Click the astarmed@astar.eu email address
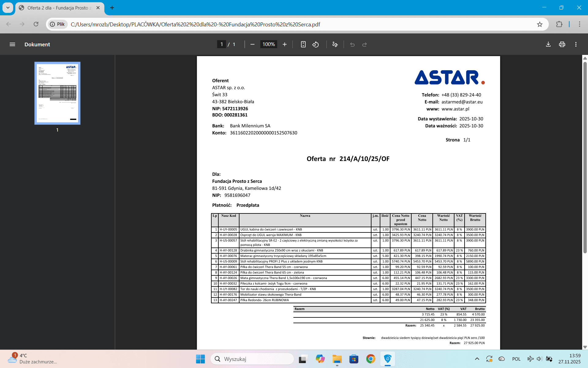 pyautogui.click(x=462, y=102)
